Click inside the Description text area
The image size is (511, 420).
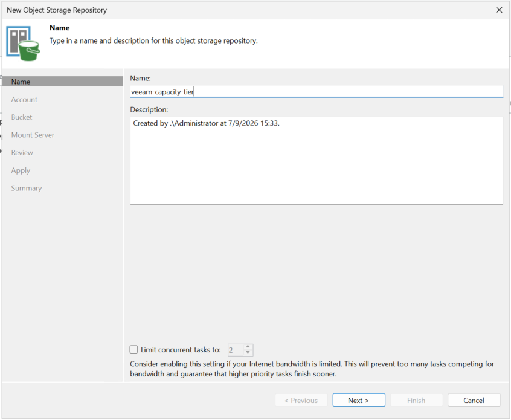[317, 161]
